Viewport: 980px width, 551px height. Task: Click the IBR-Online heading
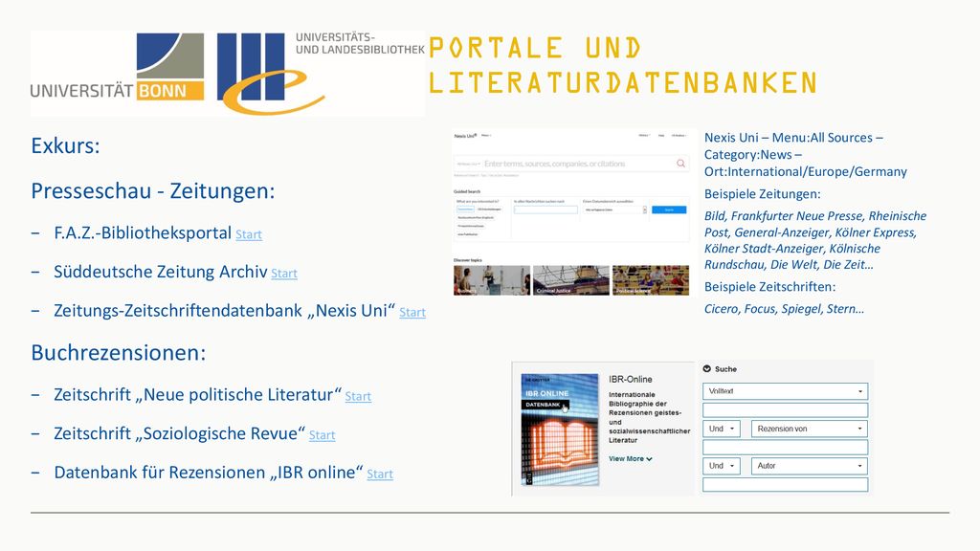(x=631, y=379)
